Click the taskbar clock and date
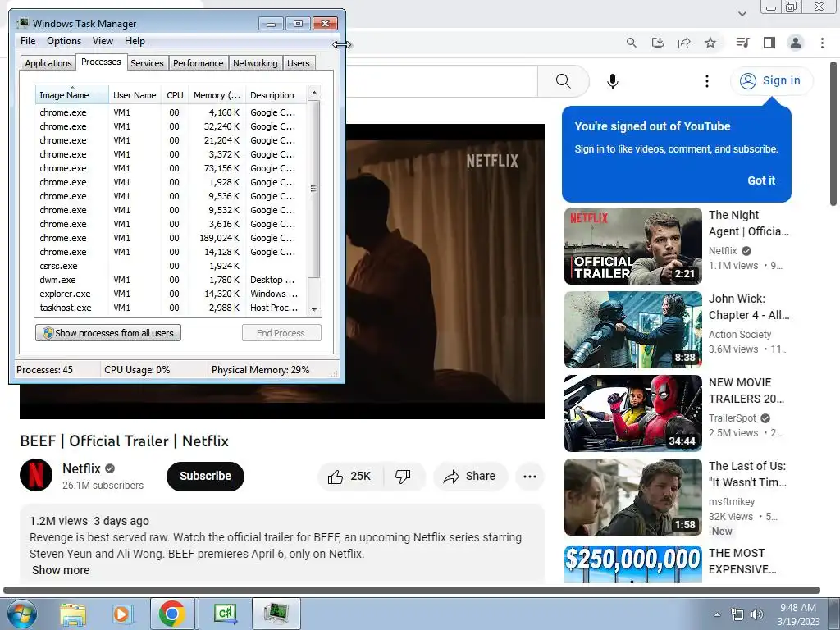 tap(798, 614)
